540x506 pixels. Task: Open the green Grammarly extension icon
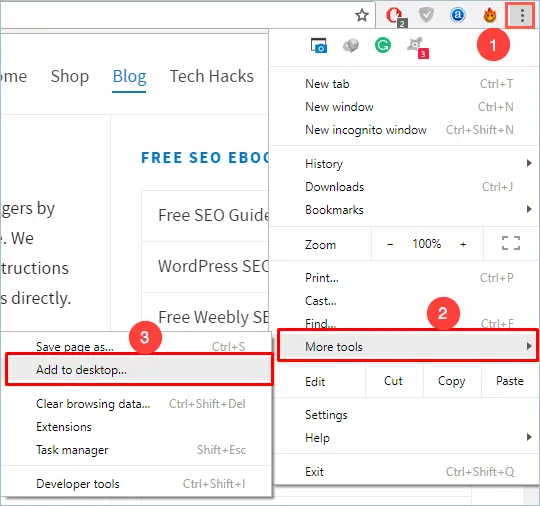383,45
